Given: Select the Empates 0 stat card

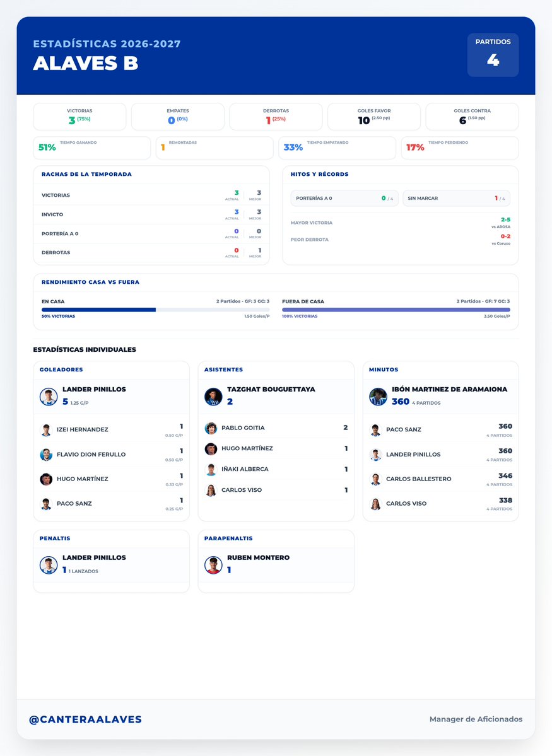Looking at the screenshot, I should (x=177, y=117).
